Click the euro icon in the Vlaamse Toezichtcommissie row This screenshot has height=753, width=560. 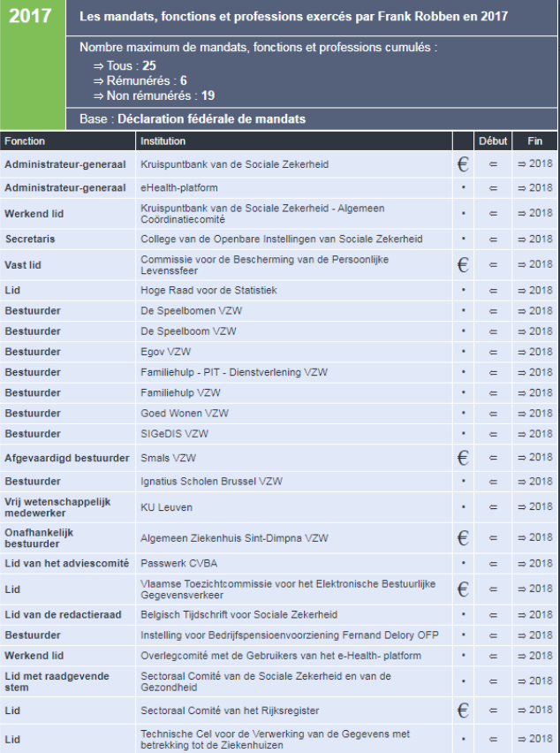(x=462, y=589)
